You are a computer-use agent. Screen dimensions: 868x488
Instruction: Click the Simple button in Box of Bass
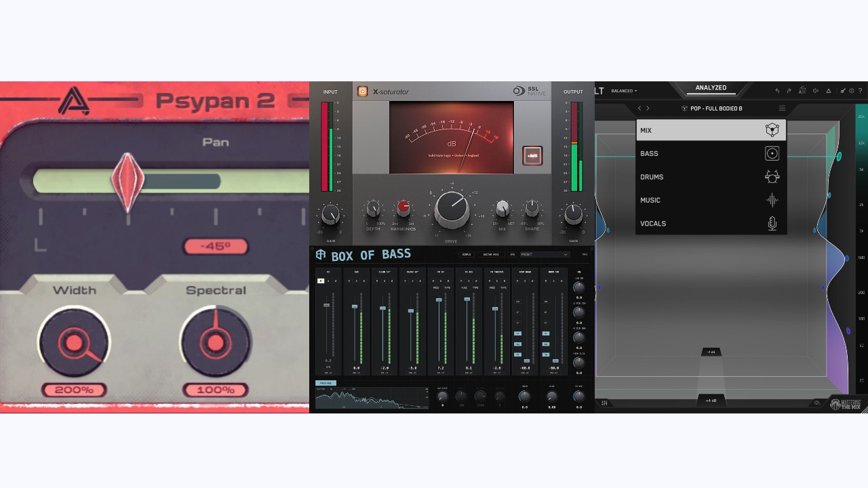coord(467,254)
